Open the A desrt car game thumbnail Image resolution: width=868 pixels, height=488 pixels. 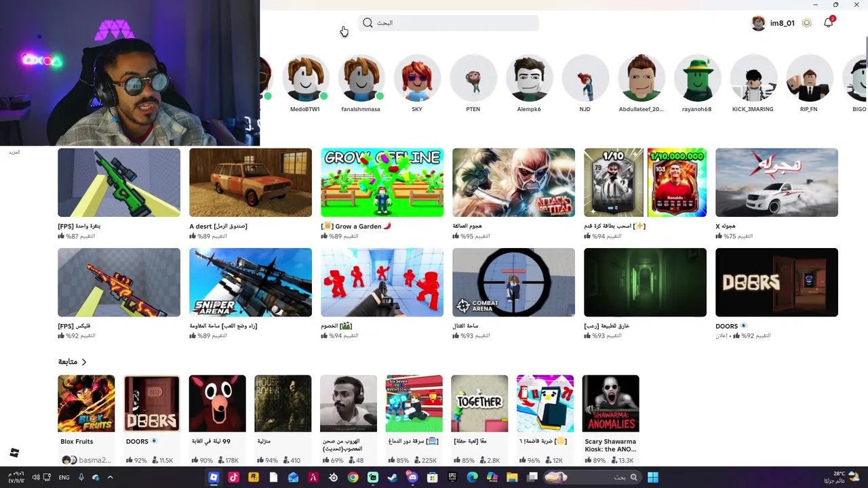[250, 182]
